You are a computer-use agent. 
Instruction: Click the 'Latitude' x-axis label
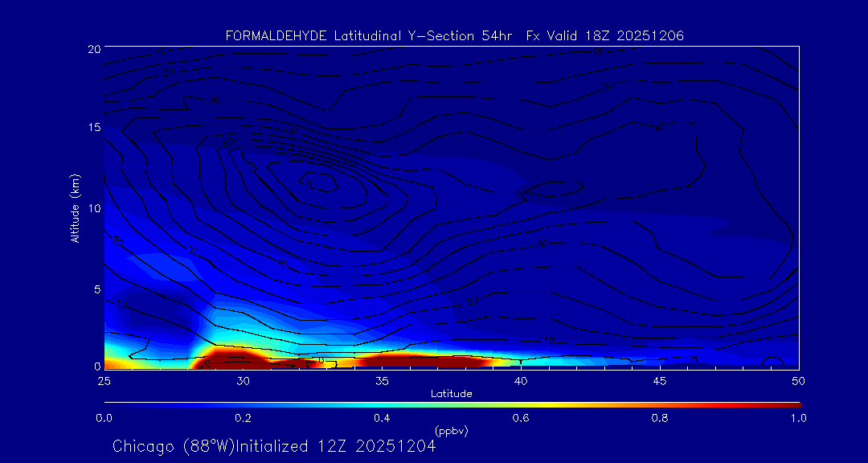coord(451,395)
